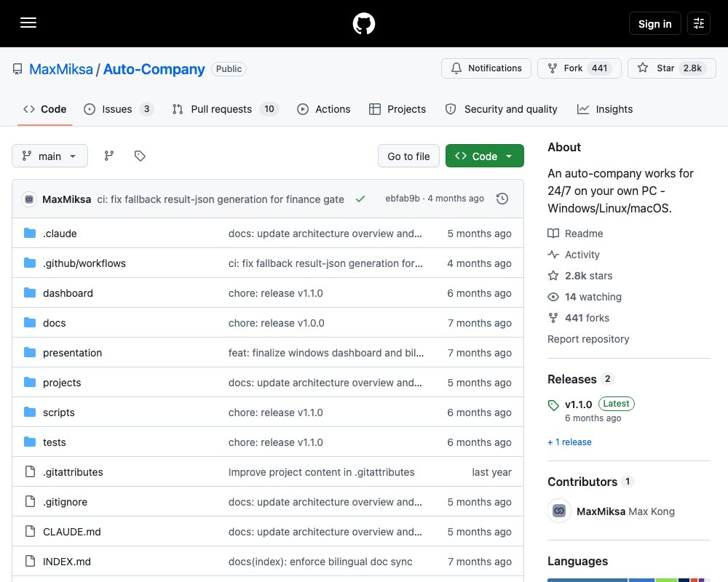View the green check status icon
Screen dimensions: 728x582
pos(360,199)
